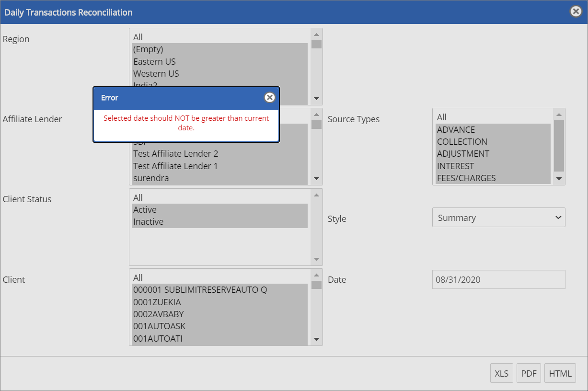
Task: Generate report in HTML format
Action: [x=560, y=373]
